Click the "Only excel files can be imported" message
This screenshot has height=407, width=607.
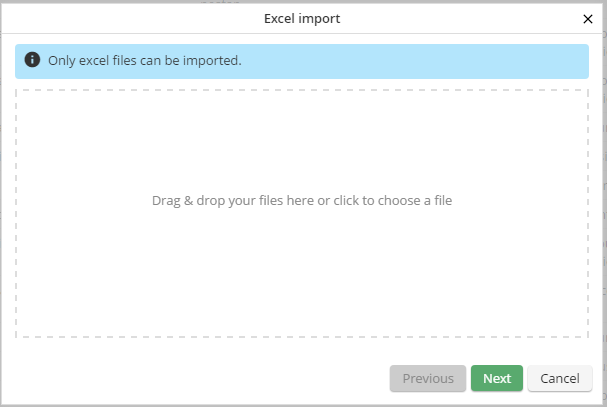tap(145, 60)
